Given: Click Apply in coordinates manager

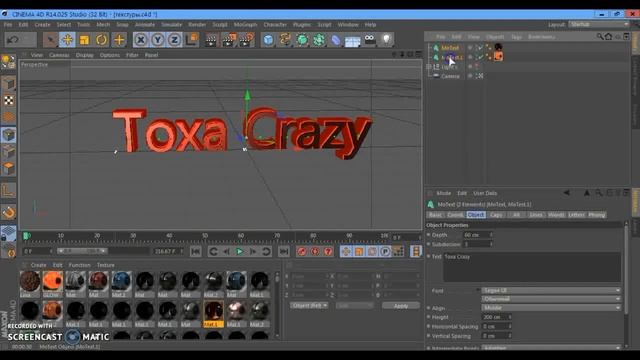Looking at the screenshot, I should (x=400, y=306).
